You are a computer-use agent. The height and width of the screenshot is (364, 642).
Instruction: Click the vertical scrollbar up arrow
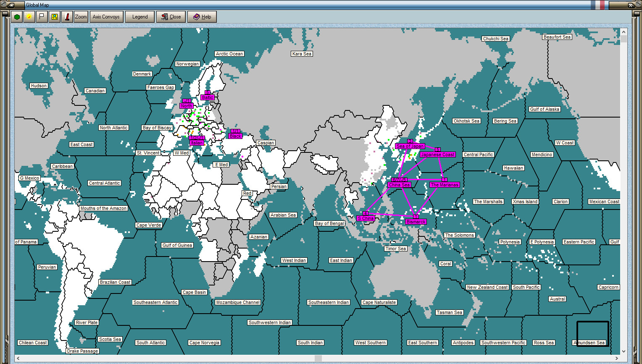click(x=623, y=31)
